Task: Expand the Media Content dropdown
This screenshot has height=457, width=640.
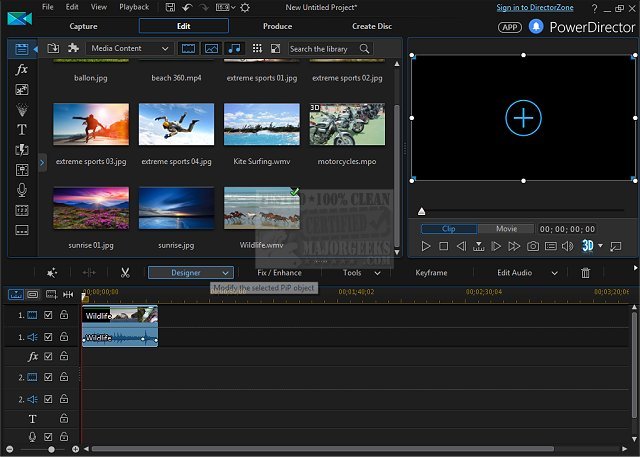Action: pos(130,48)
